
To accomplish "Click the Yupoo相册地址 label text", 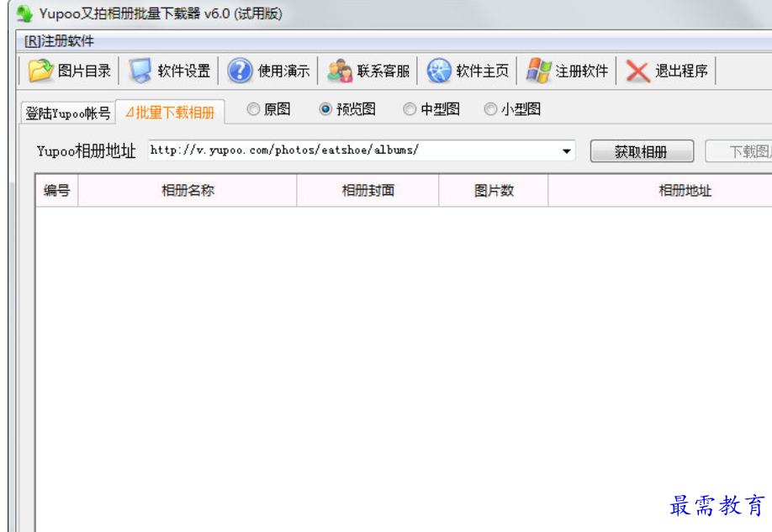I will [86, 151].
